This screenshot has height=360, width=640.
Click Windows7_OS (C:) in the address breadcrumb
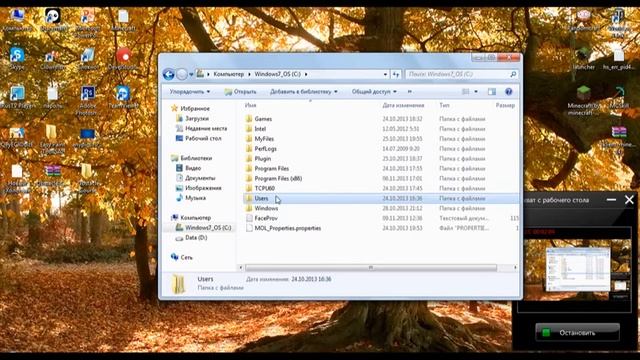(x=278, y=74)
